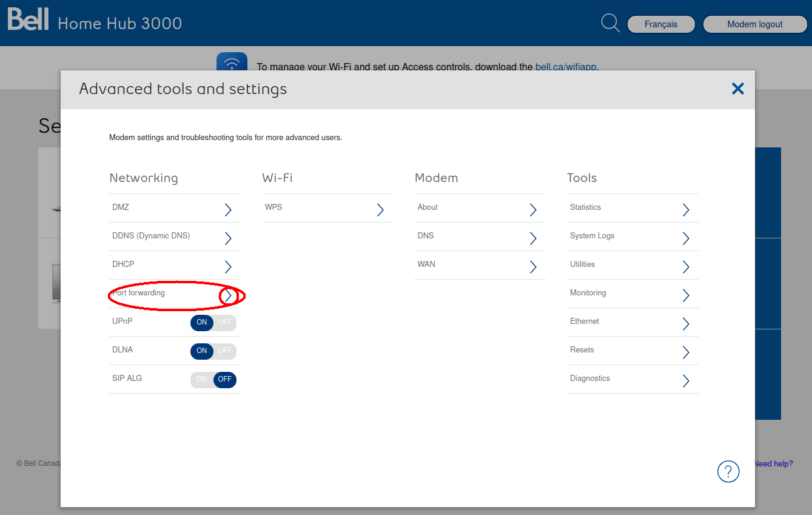
Task: Click the Wi-Fi section heading
Action: tap(277, 178)
